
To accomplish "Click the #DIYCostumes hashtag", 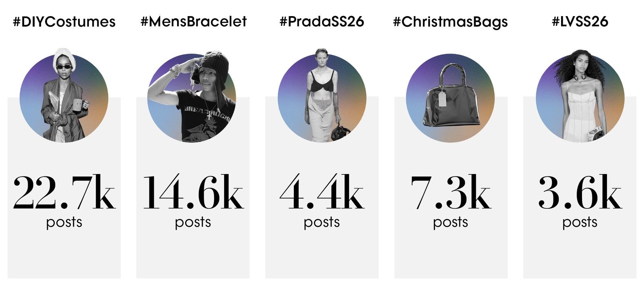I will (64, 22).
